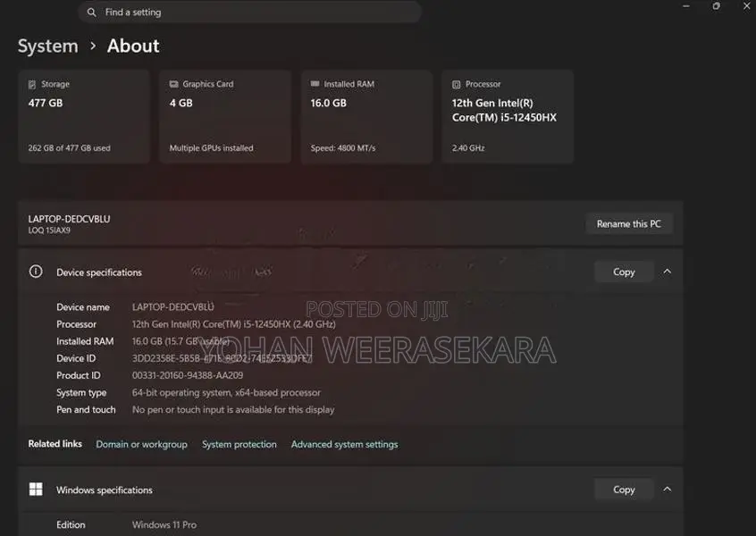Click the Storage card icon
This screenshot has height=536, width=756.
(x=32, y=85)
